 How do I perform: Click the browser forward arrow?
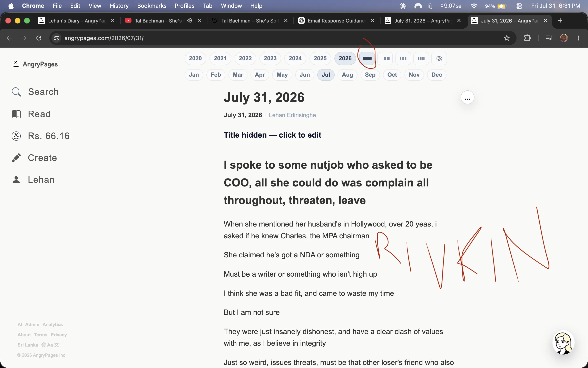coord(24,38)
